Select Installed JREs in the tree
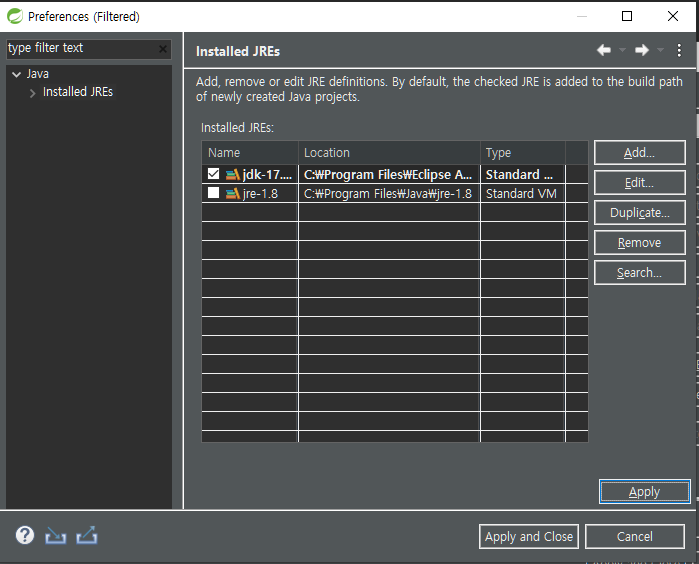The width and height of the screenshot is (699, 564). click(x=78, y=92)
